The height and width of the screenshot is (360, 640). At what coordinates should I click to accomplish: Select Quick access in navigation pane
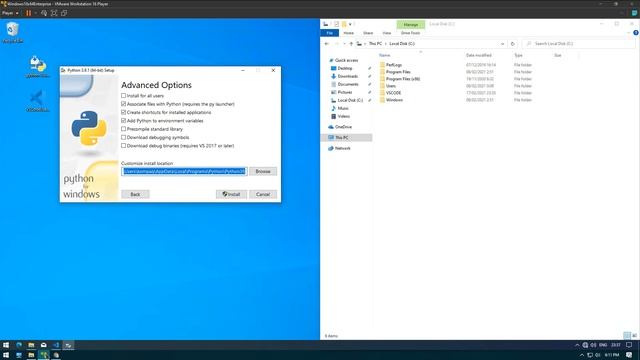click(x=346, y=60)
